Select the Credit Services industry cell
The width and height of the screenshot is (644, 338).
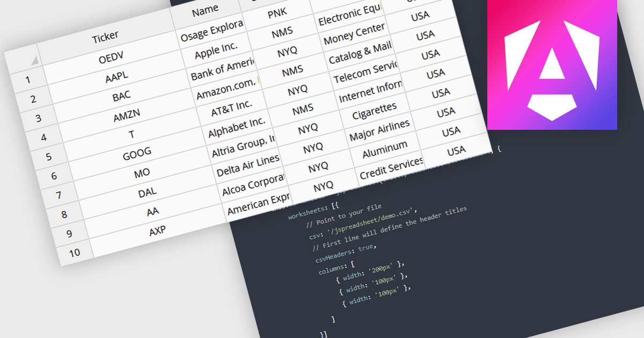pyautogui.click(x=391, y=168)
